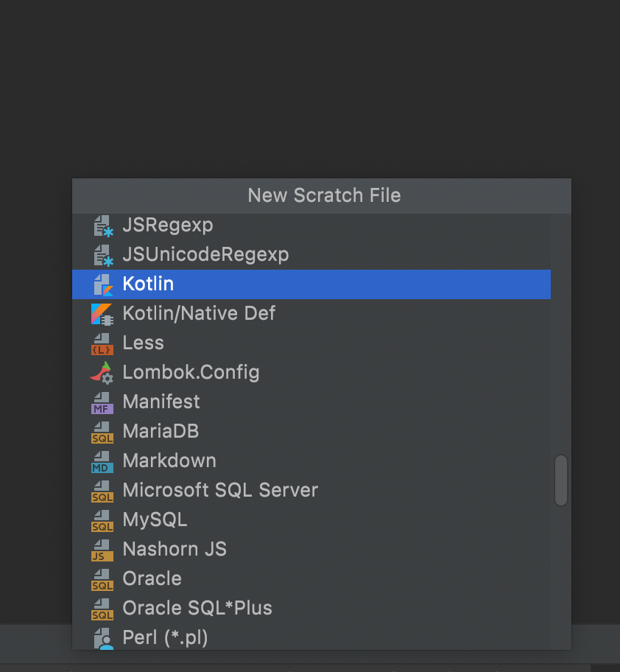
Task: Click the Perl (*.pl) file icon
Action: click(x=103, y=639)
